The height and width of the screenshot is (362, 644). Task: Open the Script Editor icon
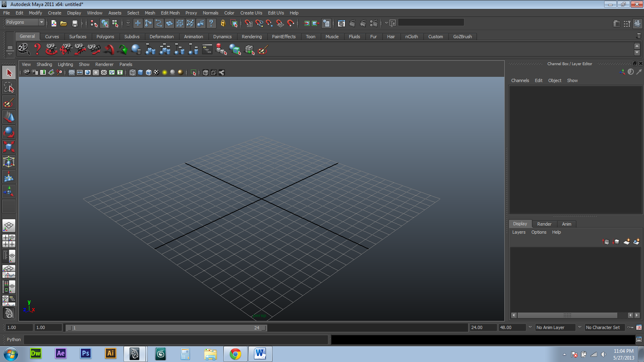pyautogui.click(x=639, y=339)
